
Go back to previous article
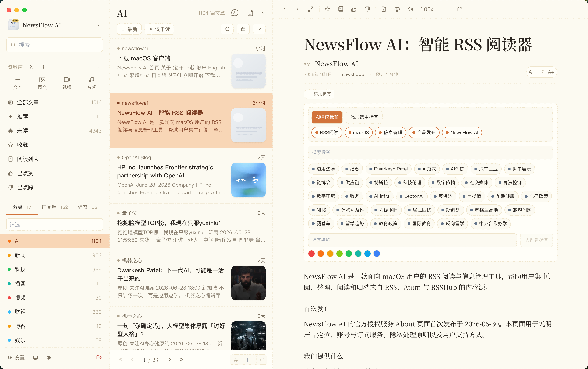coord(284,9)
